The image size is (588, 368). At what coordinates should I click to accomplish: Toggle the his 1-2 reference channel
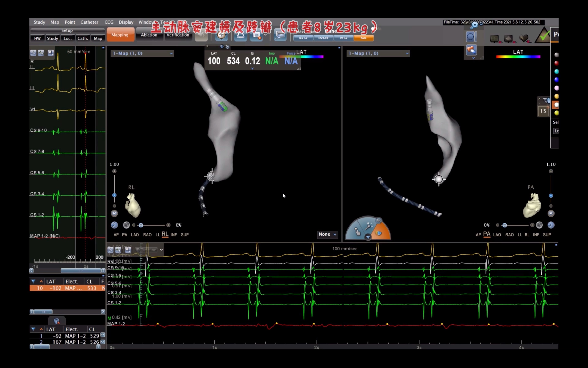tap(303, 38)
